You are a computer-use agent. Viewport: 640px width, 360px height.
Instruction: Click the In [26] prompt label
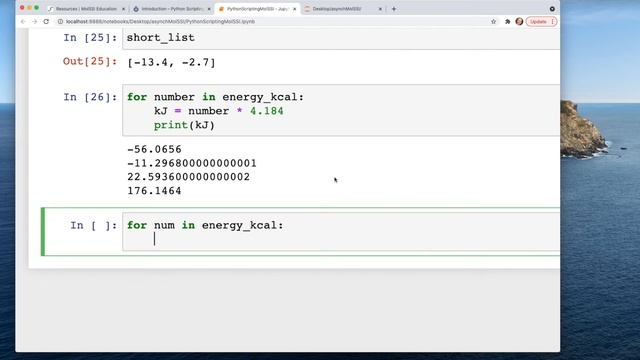click(90, 97)
